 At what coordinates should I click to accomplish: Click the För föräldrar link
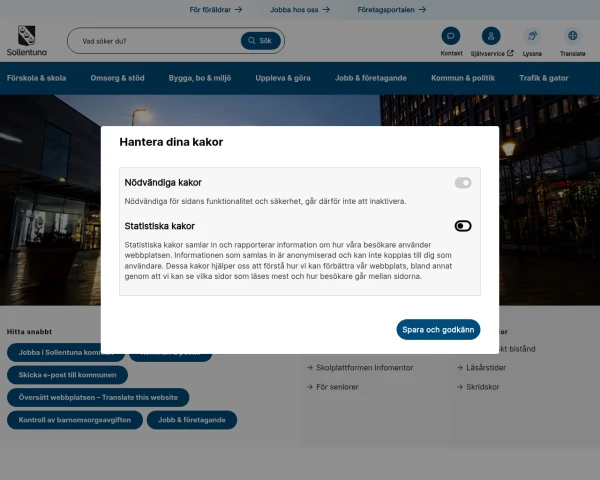215,9
